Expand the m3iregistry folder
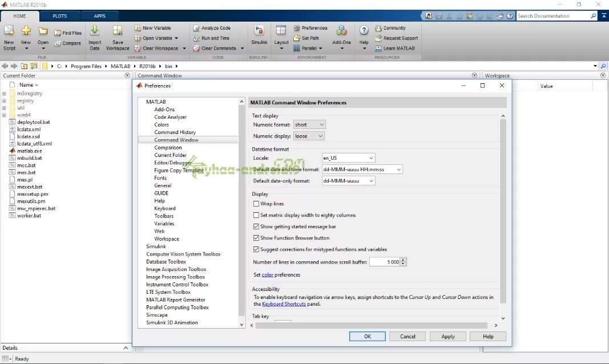 click(x=4, y=94)
